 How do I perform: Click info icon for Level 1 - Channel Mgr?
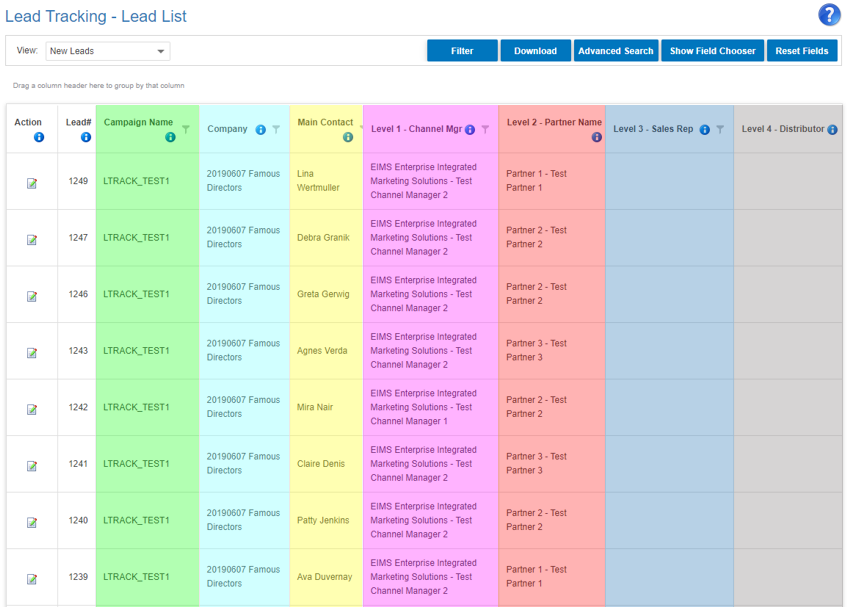(x=470, y=129)
